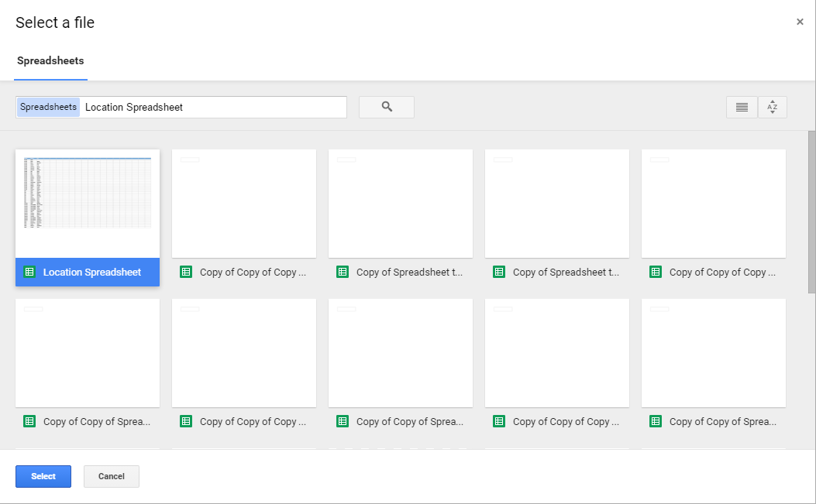Image resolution: width=816 pixels, height=504 pixels.
Task: Click the search magnifying glass icon
Action: point(386,107)
